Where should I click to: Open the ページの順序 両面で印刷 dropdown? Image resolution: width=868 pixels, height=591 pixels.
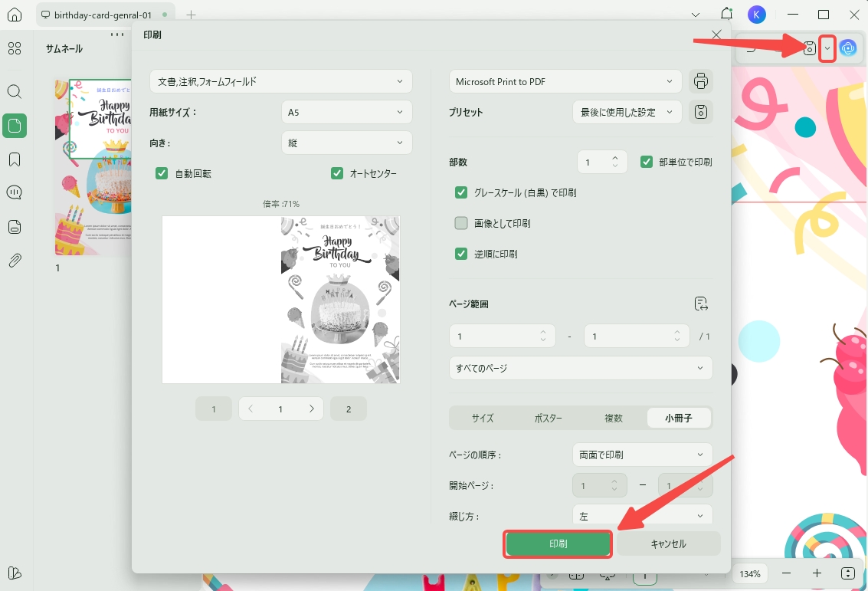click(x=642, y=455)
